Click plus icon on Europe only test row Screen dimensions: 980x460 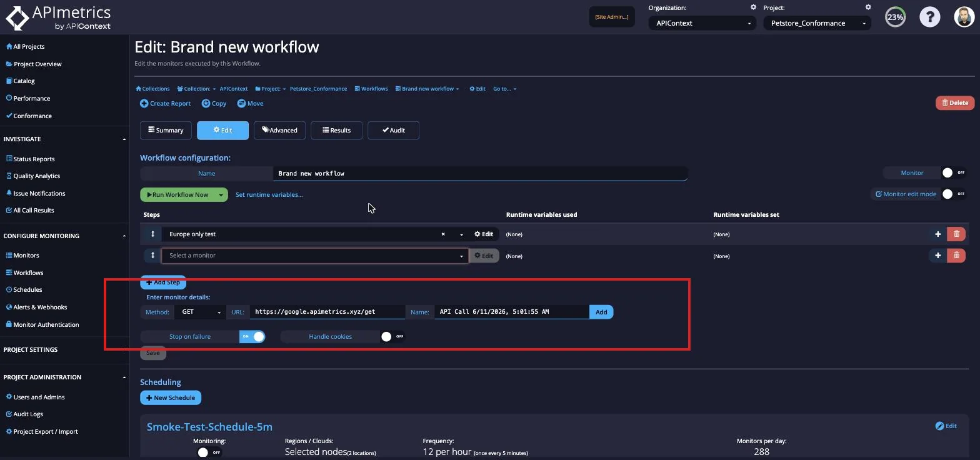tap(937, 234)
